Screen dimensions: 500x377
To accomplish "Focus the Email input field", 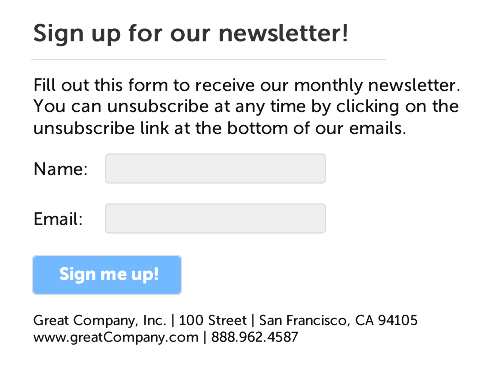I will [x=215, y=218].
